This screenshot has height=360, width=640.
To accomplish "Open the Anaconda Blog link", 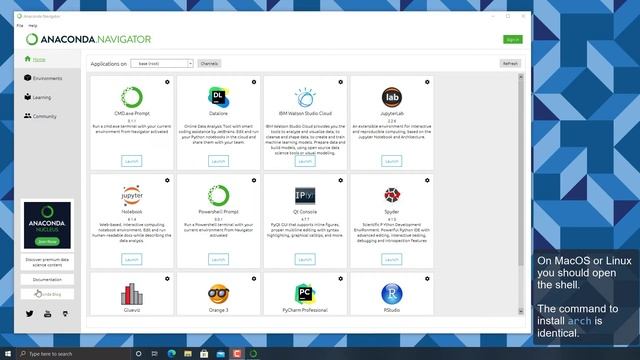I will click(x=47, y=294).
